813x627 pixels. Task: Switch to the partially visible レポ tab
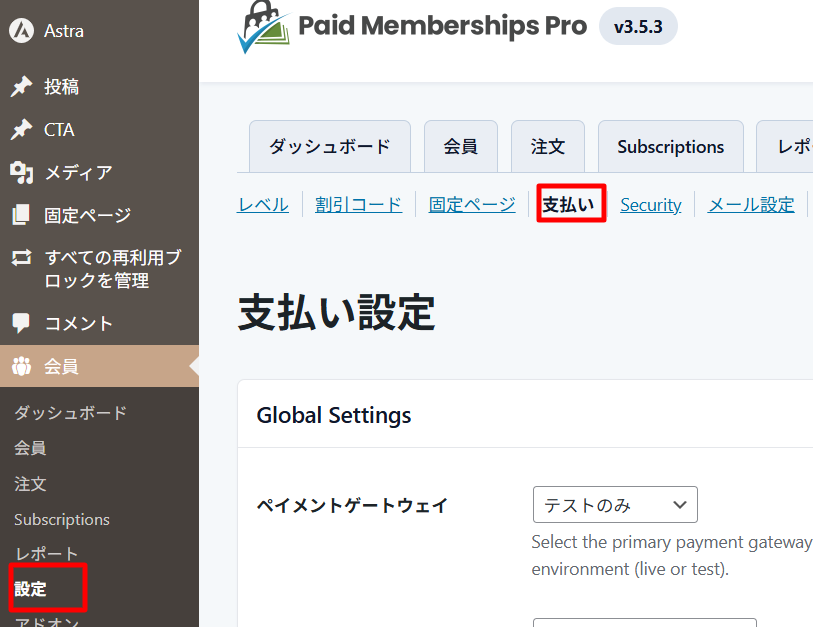click(785, 146)
